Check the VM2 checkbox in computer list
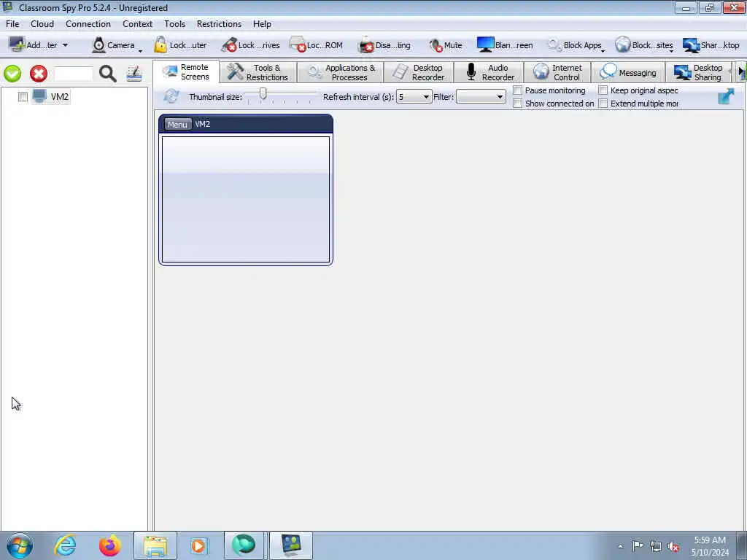The height and width of the screenshot is (560, 747). (x=23, y=97)
